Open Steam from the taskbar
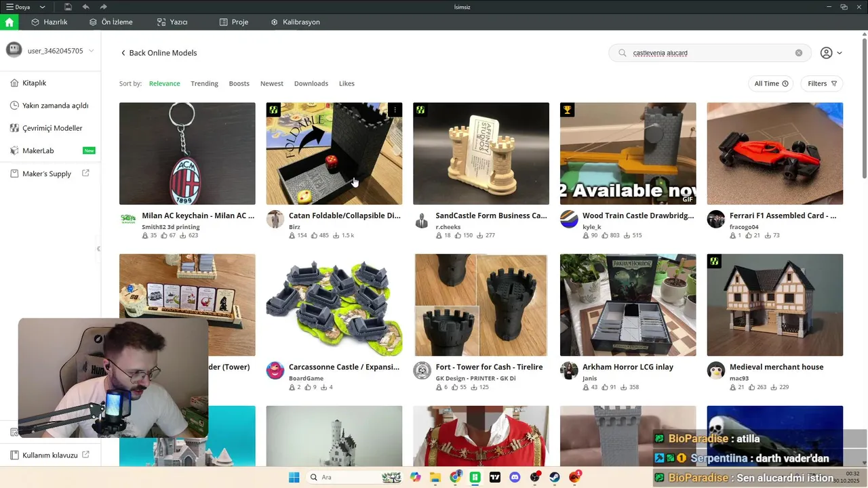This screenshot has width=868, height=488. point(555,477)
